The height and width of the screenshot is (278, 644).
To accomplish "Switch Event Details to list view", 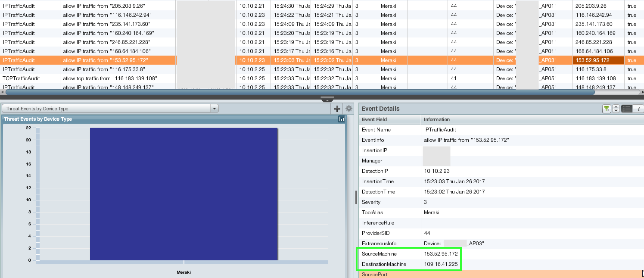I will click(626, 109).
